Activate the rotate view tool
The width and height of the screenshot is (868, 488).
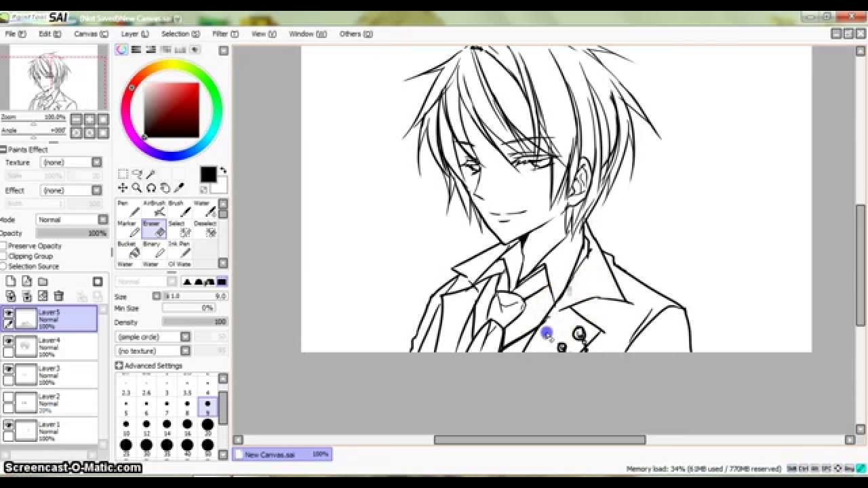pyautogui.click(x=151, y=188)
